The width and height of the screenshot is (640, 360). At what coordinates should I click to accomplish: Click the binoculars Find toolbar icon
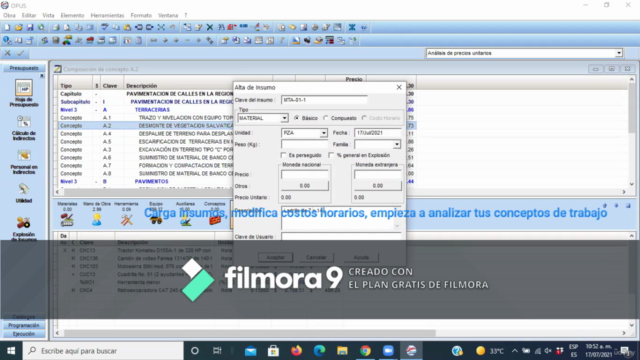pos(221,27)
